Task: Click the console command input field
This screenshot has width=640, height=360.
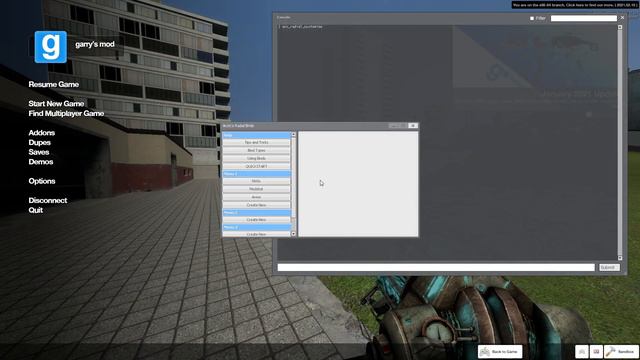Action: coord(436,267)
